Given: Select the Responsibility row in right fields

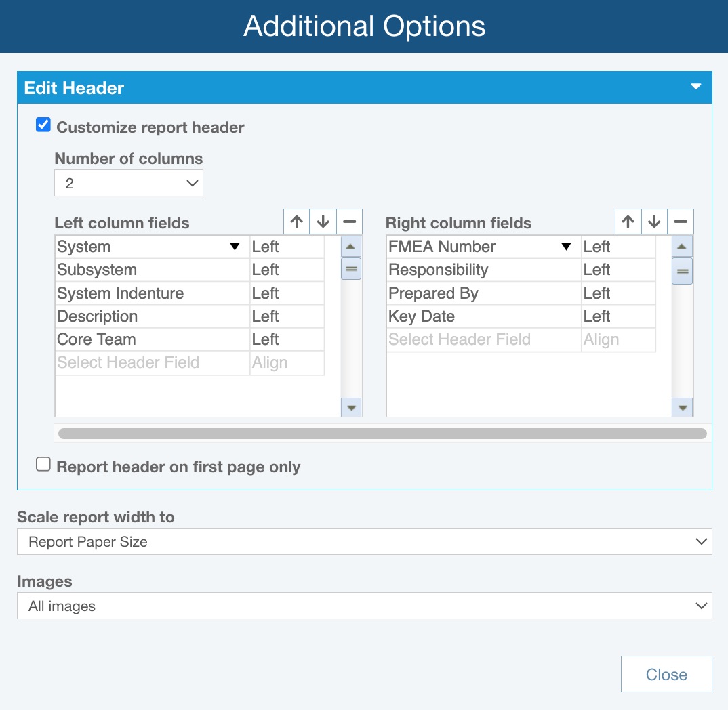Looking at the screenshot, I should (x=483, y=270).
